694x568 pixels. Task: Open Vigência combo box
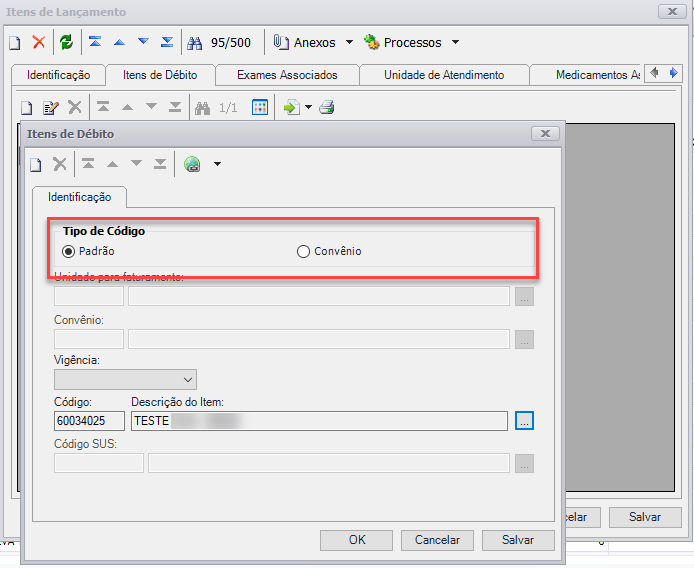pos(125,380)
